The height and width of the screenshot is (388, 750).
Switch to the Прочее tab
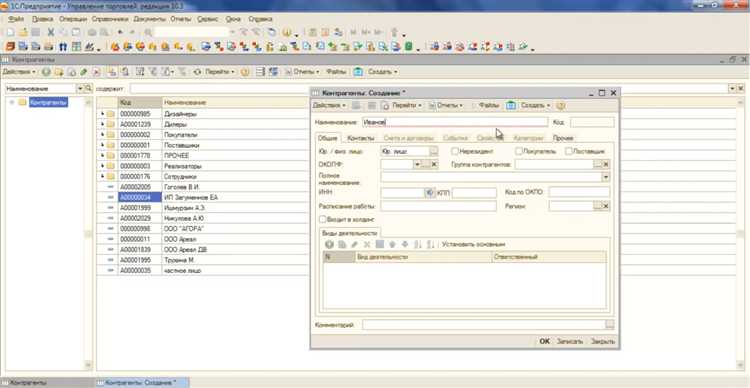coord(563,138)
